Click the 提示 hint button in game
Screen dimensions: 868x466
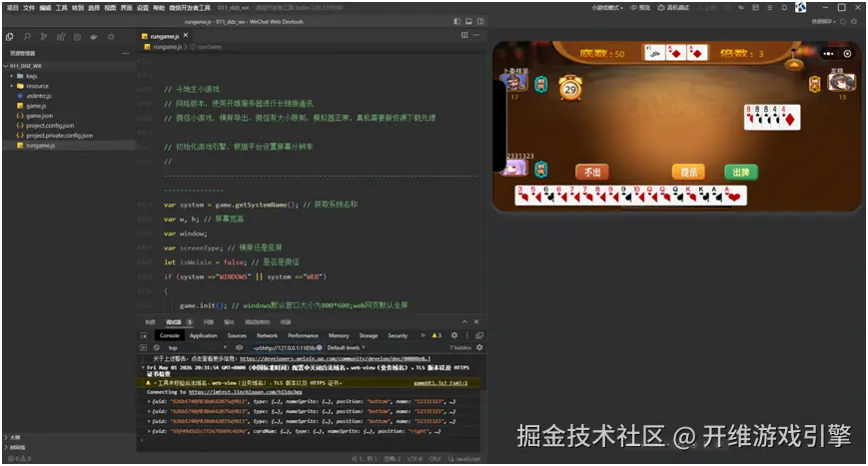click(688, 172)
